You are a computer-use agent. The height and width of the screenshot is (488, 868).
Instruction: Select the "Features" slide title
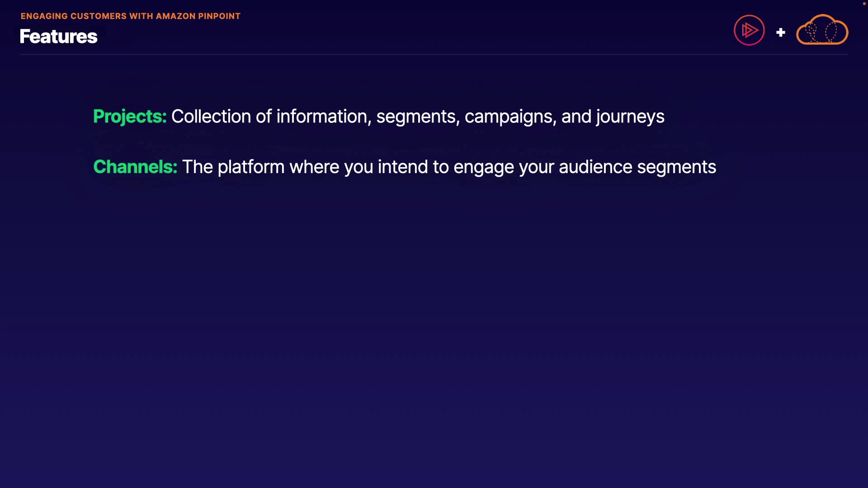58,37
